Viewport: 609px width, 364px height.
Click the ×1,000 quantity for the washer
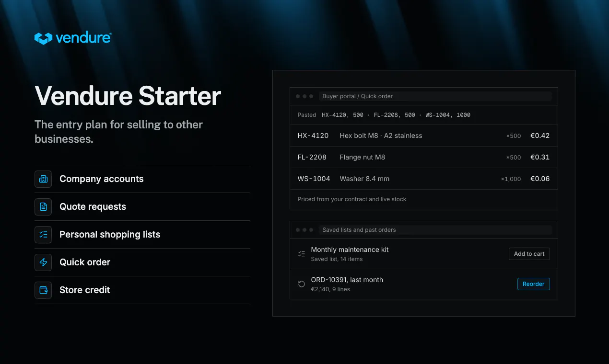[x=511, y=179]
